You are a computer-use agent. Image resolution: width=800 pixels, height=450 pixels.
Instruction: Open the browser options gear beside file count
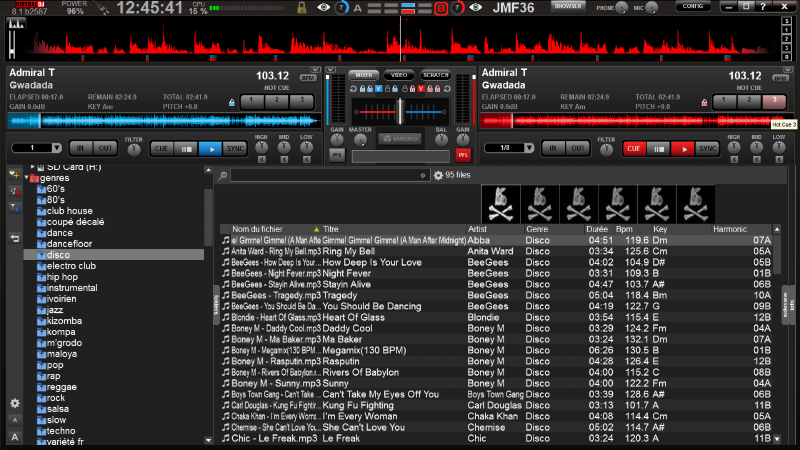(437, 175)
